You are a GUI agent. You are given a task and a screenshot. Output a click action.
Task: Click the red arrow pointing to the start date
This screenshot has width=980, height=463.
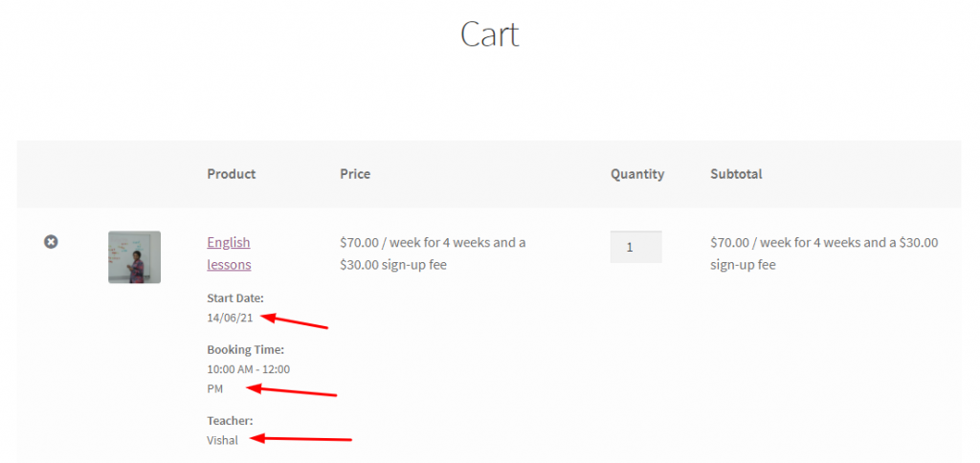pos(294,321)
